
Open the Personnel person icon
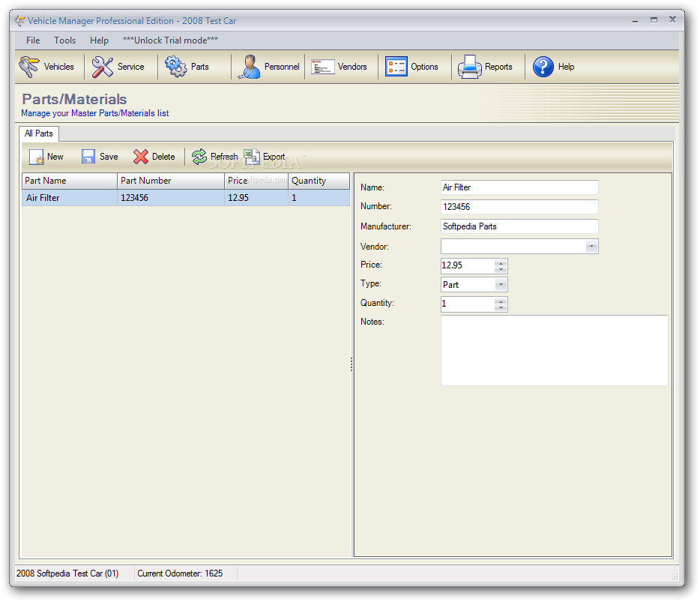(x=249, y=67)
